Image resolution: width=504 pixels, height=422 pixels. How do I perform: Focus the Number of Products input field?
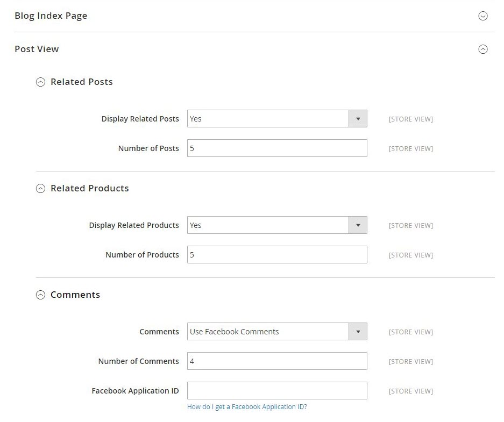(x=277, y=255)
